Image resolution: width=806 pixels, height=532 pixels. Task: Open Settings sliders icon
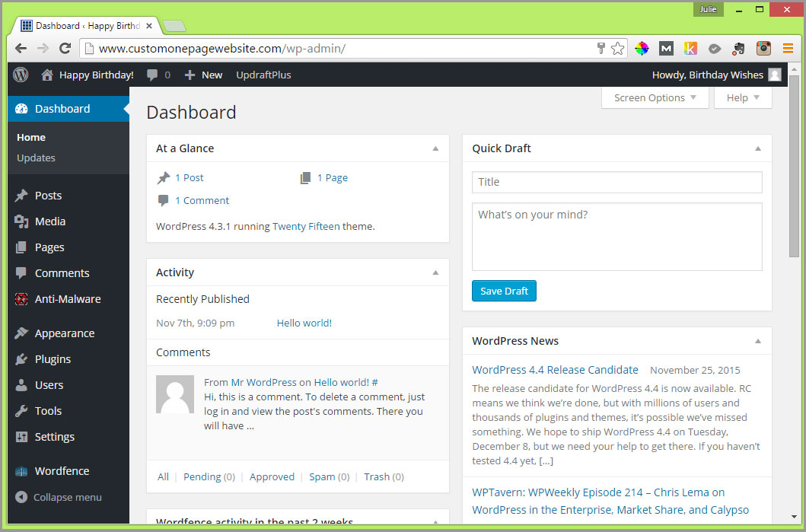(x=21, y=437)
